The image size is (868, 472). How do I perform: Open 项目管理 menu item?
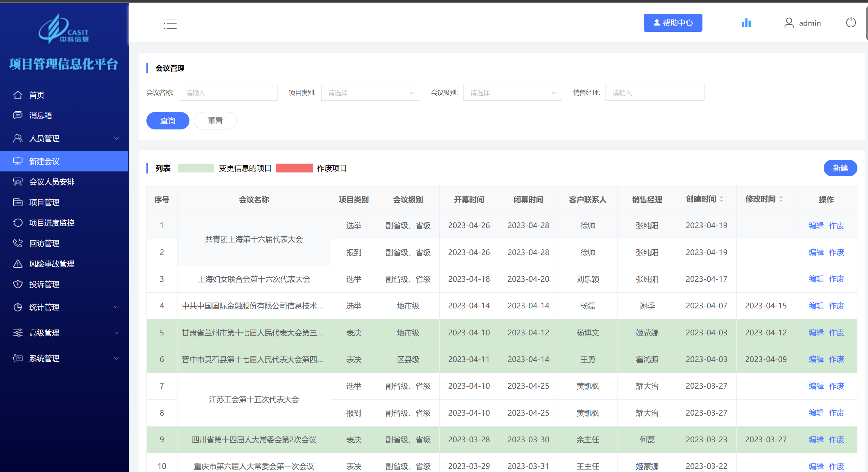point(64,202)
